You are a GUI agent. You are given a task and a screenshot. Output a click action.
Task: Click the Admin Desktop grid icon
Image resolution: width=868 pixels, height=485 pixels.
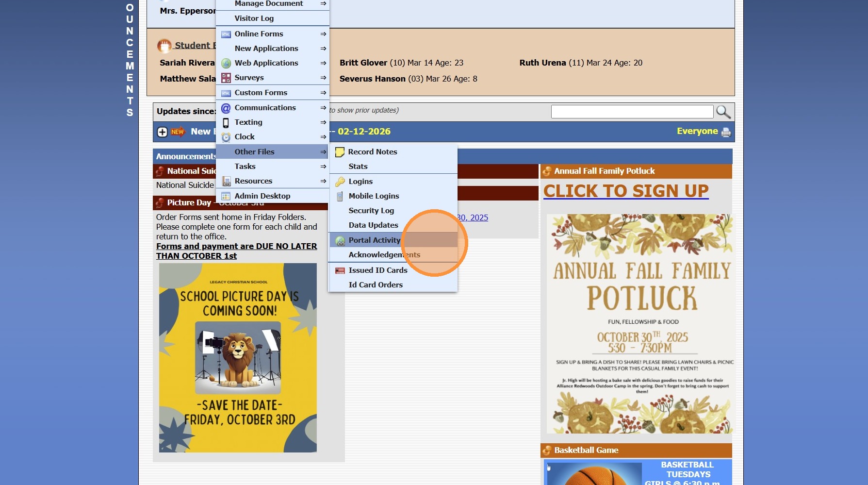coord(226,196)
